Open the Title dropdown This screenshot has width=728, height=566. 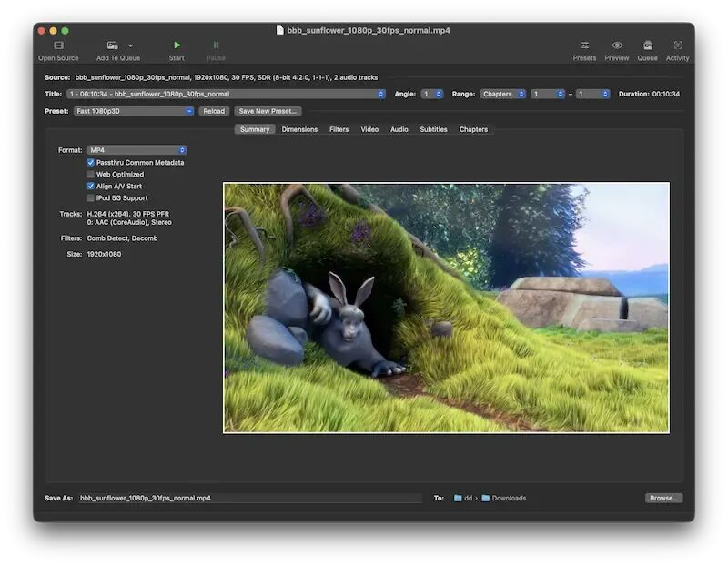tap(226, 94)
